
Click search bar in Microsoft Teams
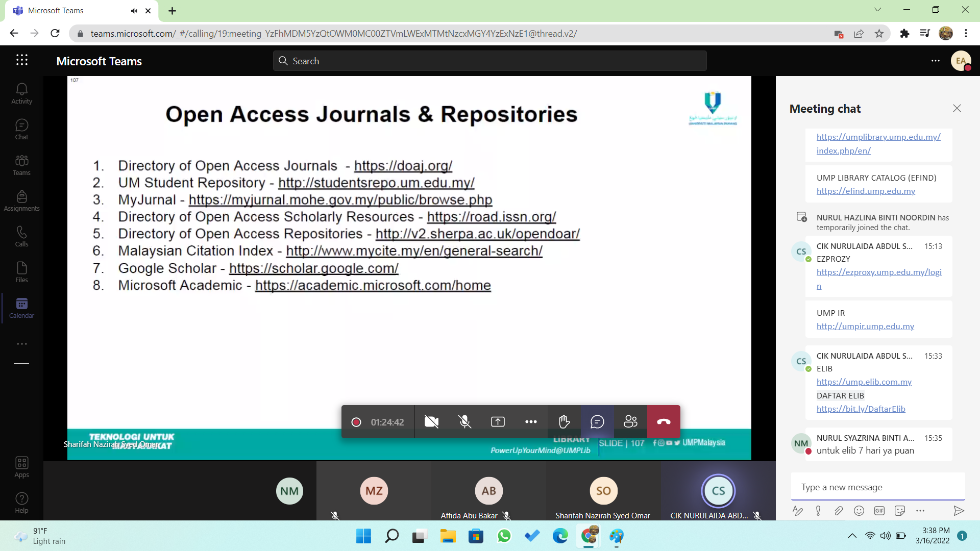coord(490,61)
